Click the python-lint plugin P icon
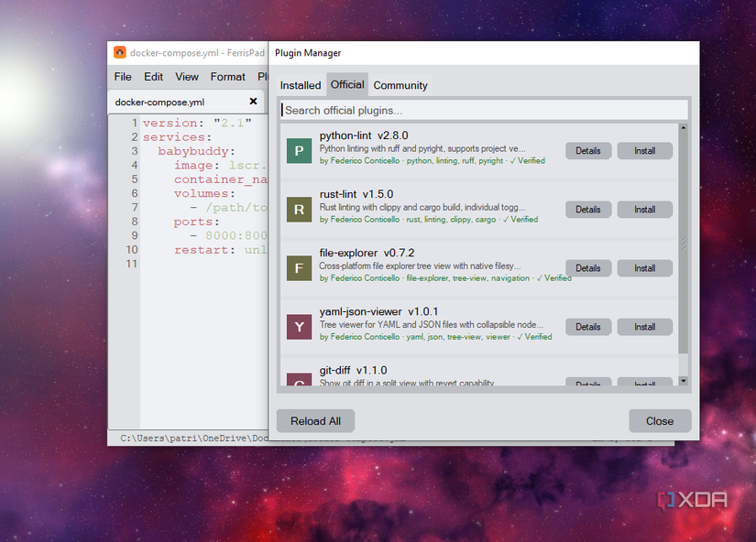Viewport: 756px width, 542px height. [x=299, y=151]
